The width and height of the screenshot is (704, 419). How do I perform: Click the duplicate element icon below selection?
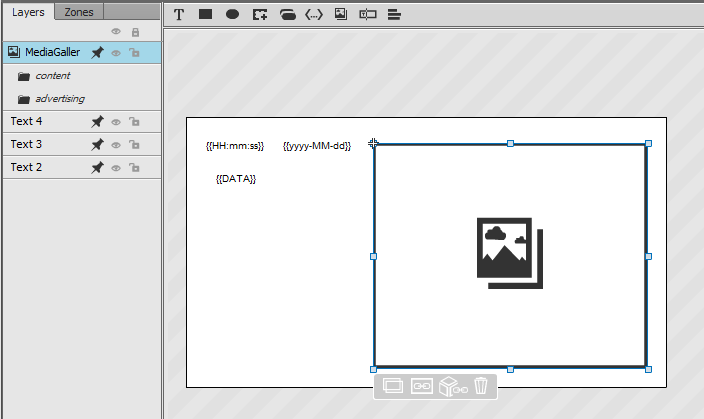(x=392, y=386)
